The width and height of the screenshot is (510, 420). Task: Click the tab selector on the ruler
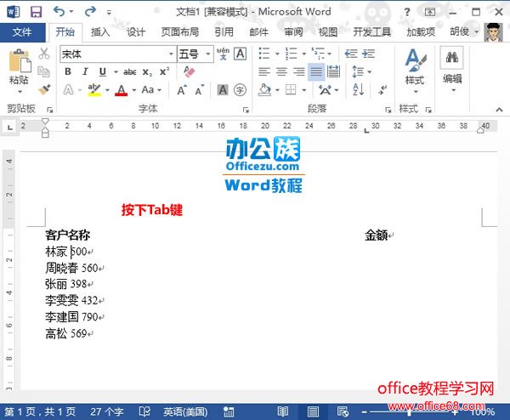10,127
